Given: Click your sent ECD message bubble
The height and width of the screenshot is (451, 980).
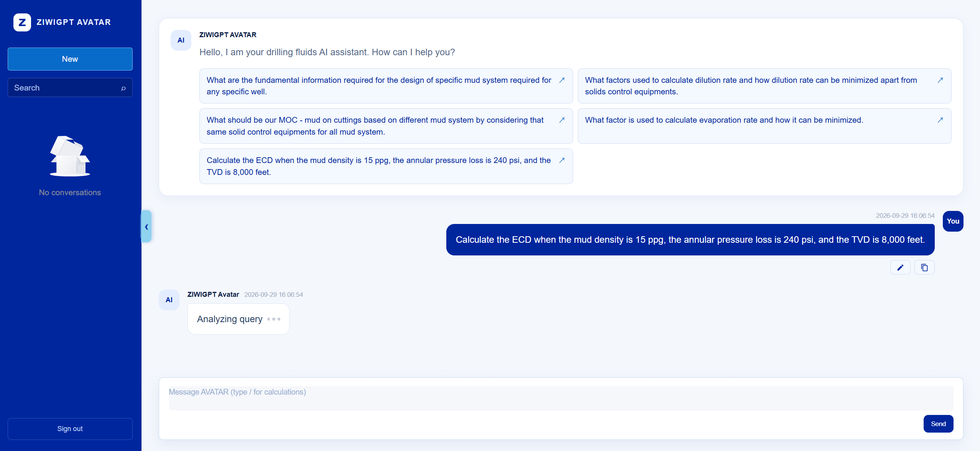Looking at the screenshot, I should 690,240.
